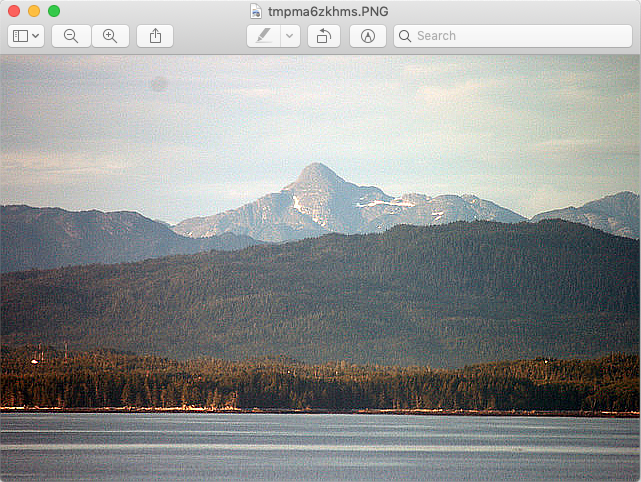The width and height of the screenshot is (641, 482).
Task: Click the Zoom In magnifier icon
Action: click(110, 36)
